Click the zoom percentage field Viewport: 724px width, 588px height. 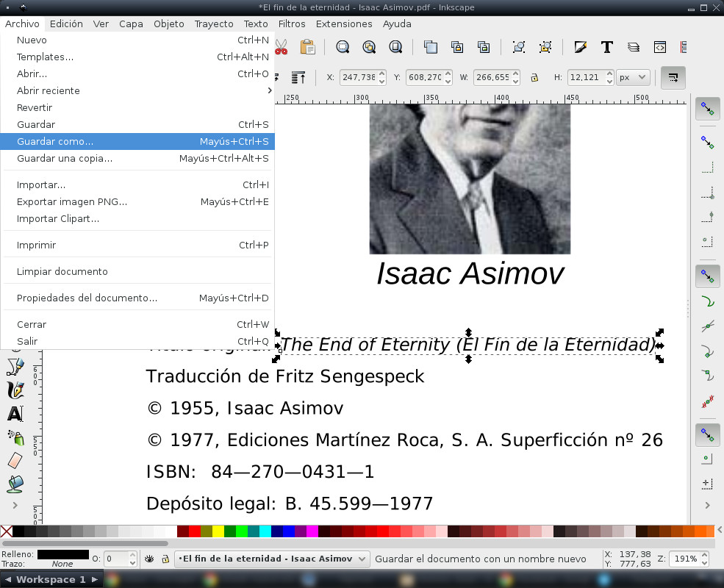coord(685,559)
